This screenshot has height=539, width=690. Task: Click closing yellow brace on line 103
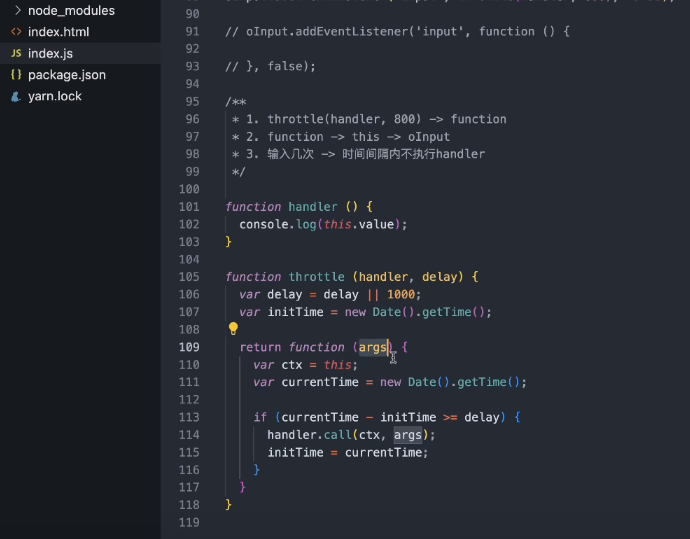228,242
